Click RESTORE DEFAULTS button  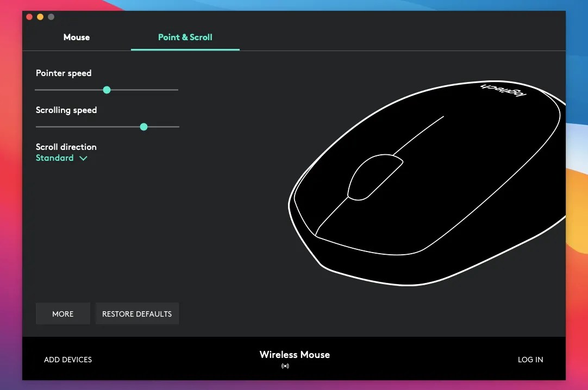(137, 313)
